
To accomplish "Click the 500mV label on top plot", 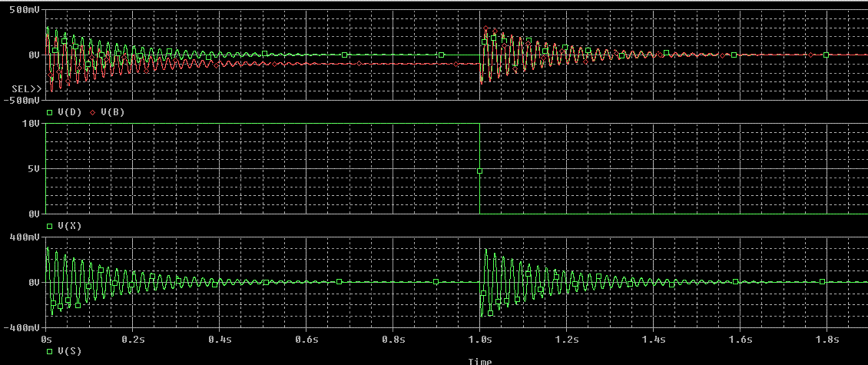I will (x=25, y=11).
